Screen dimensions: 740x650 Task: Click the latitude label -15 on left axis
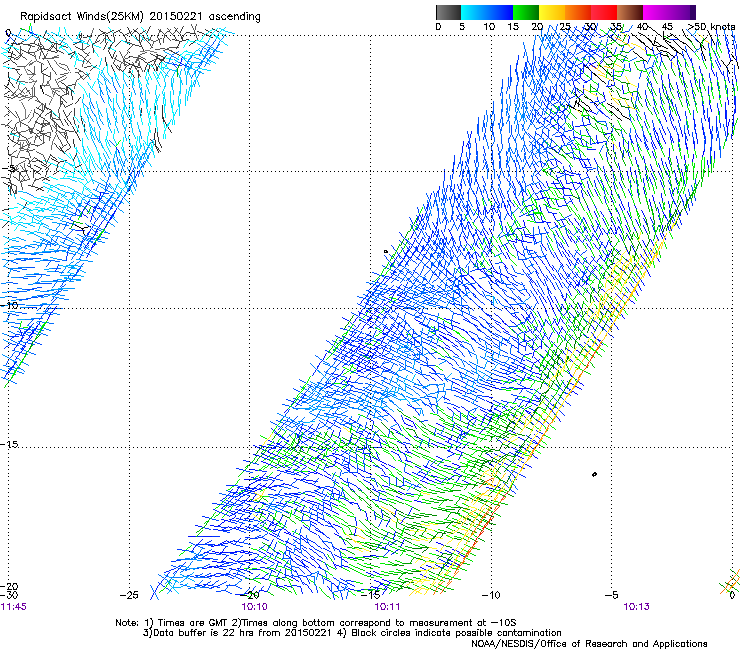(x=10, y=445)
